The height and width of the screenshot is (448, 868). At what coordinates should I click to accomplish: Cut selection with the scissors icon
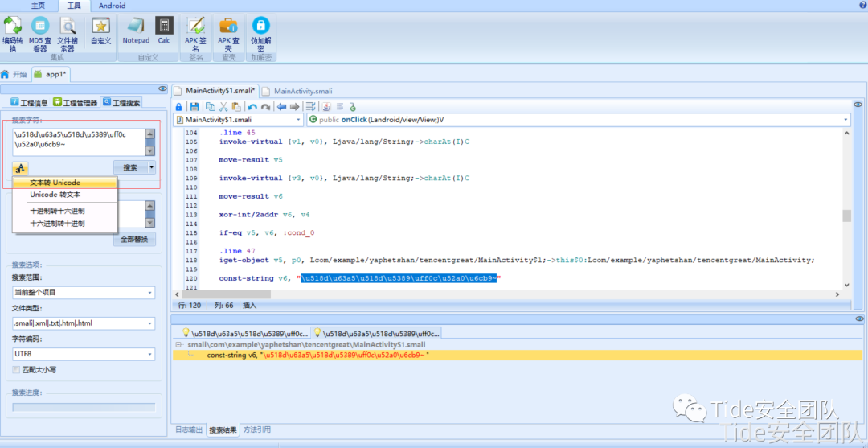pyautogui.click(x=223, y=107)
